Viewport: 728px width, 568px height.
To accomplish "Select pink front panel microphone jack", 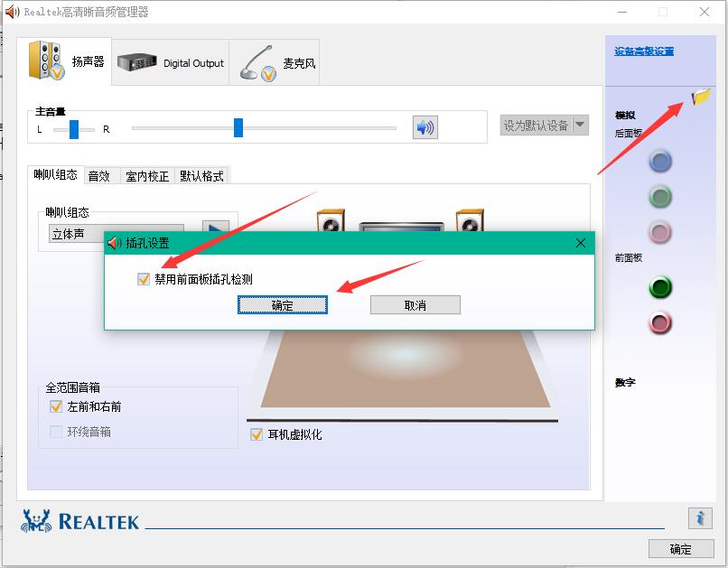I will pyautogui.click(x=660, y=323).
